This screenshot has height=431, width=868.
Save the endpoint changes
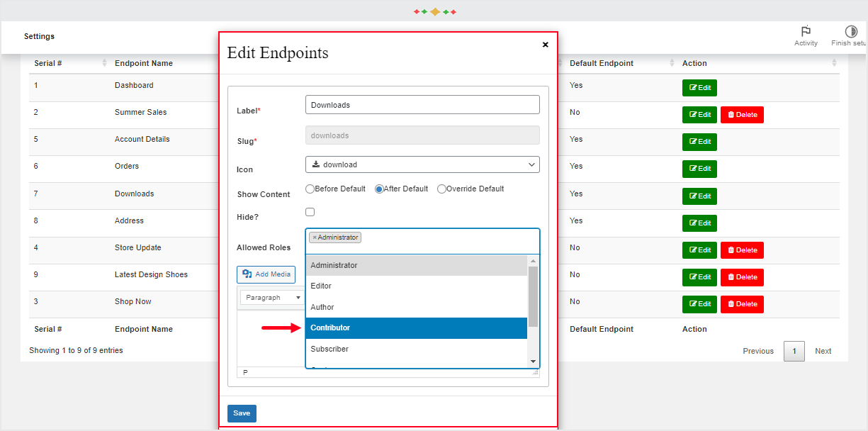point(242,413)
